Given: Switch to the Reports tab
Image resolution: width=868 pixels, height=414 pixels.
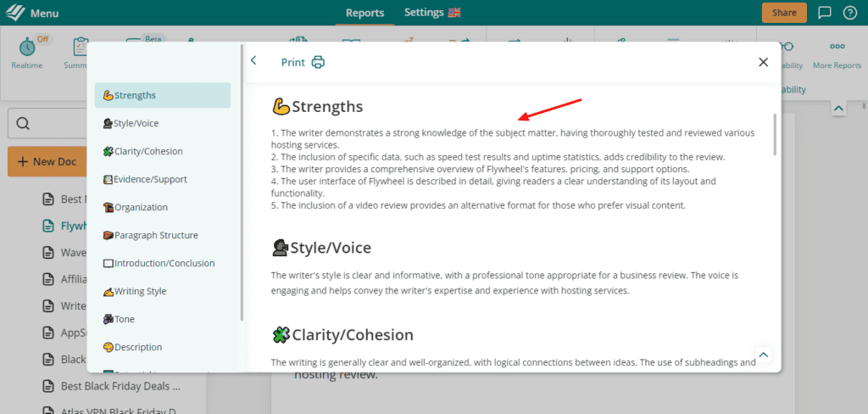Looking at the screenshot, I should (364, 13).
